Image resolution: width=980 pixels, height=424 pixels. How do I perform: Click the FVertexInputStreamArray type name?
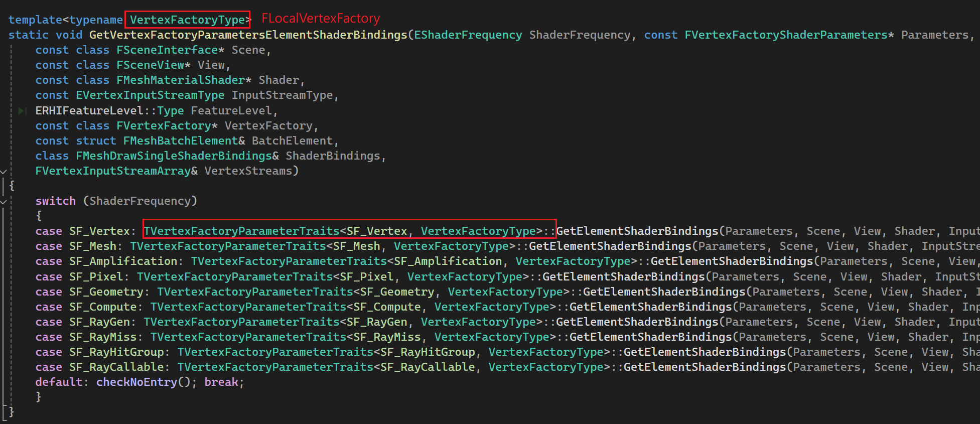click(113, 171)
